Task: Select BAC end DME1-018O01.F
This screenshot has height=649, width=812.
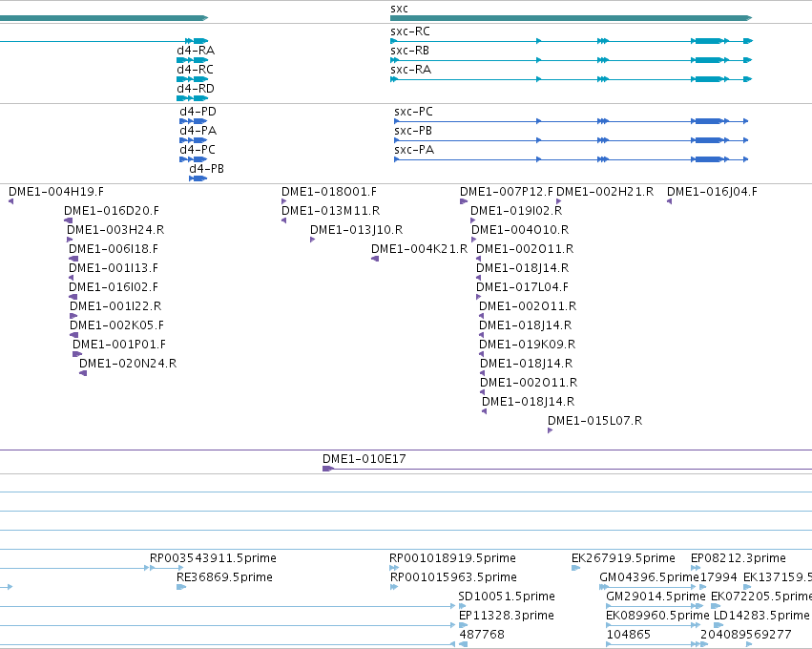Action: click(x=329, y=192)
